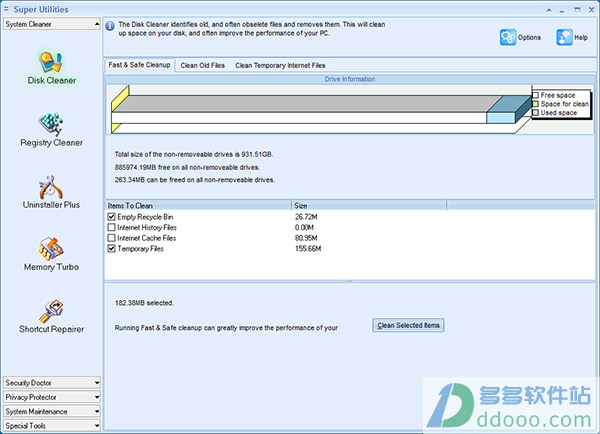Open the Registry Cleaner icon
The width and height of the screenshot is (600, 434).
(51, 124)
